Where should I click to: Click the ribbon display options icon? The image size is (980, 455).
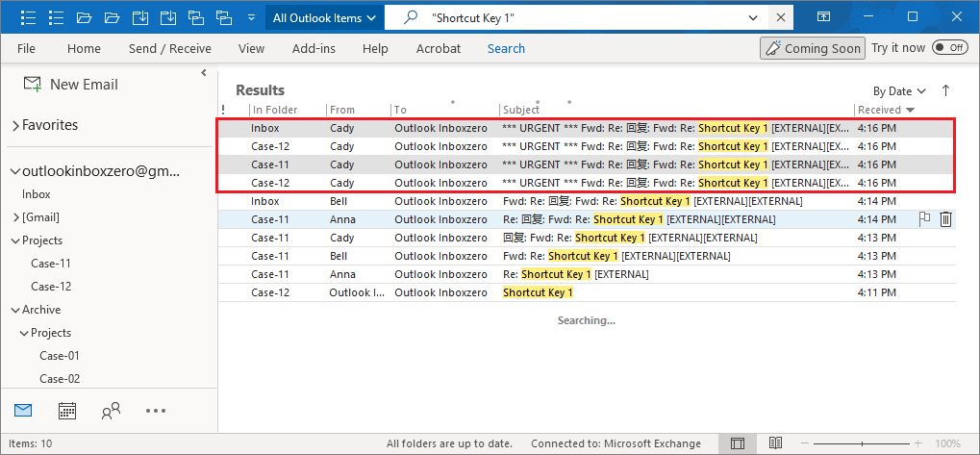tap(823, 17)
